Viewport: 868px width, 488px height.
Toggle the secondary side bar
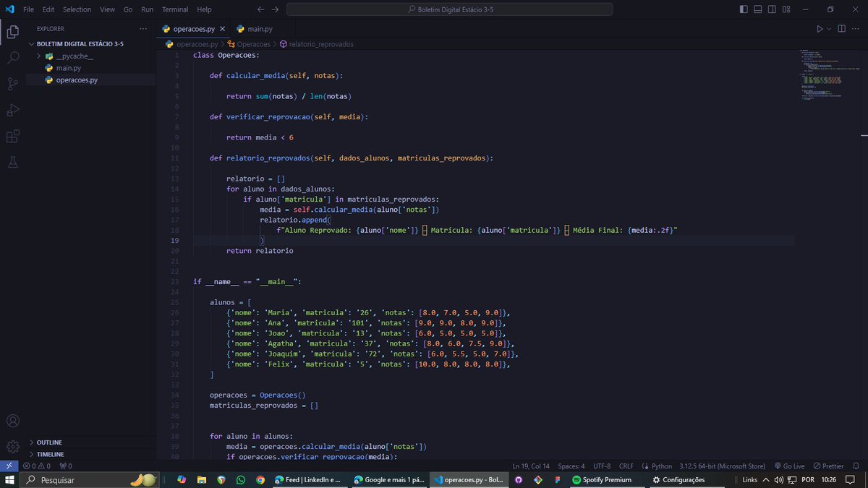(x=771, y=9)
